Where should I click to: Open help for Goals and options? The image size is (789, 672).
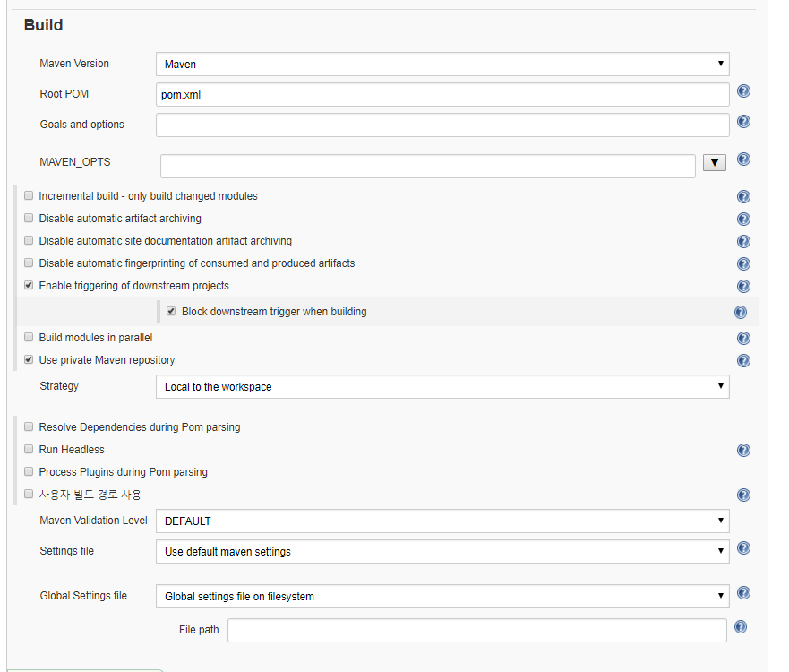[743, 122]
